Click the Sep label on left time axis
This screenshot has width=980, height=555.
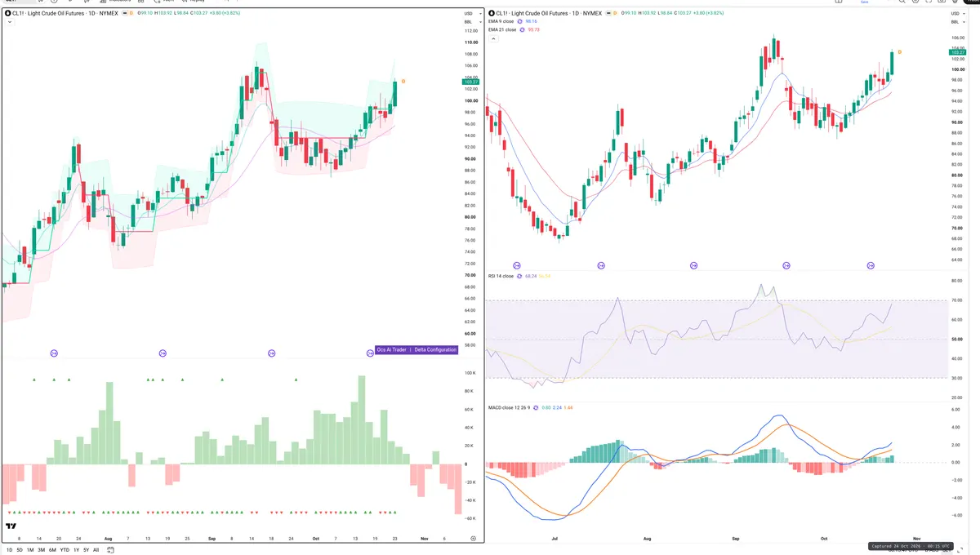click(x=212, y=539)
